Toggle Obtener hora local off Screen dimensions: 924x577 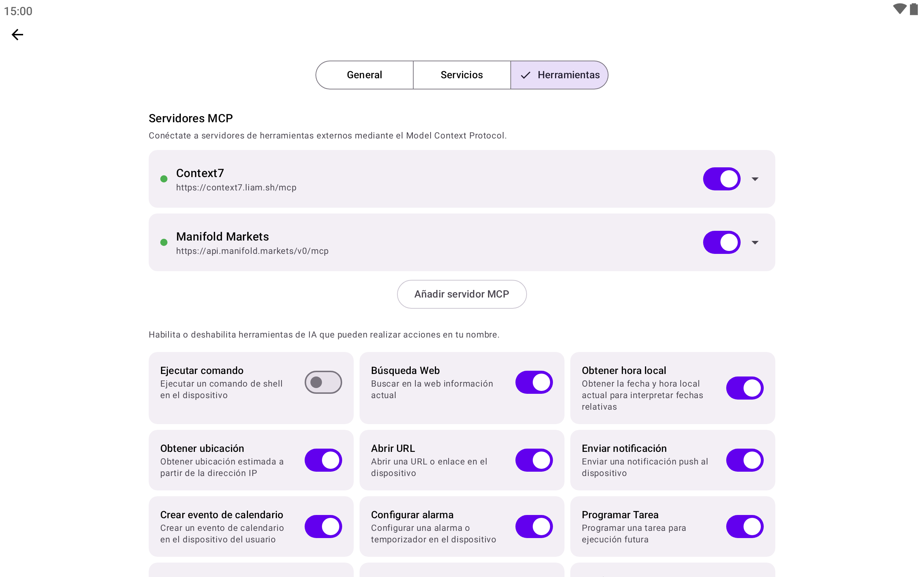click(x=745, y=388)
